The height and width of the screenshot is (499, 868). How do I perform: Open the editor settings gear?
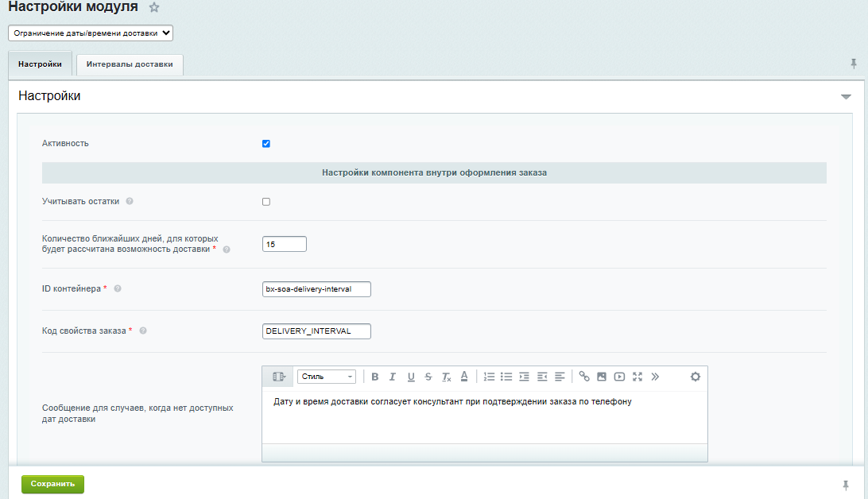point(696,377)
